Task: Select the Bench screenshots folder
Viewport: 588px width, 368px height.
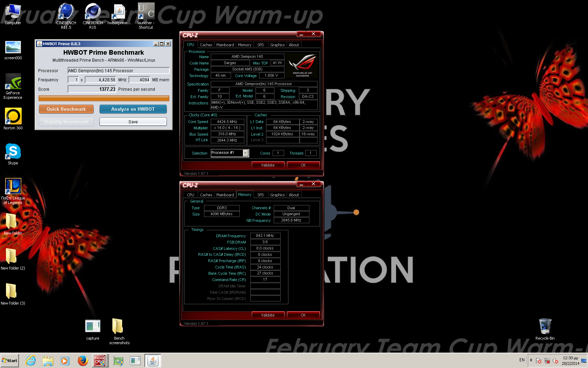Action: click(119, 332)
